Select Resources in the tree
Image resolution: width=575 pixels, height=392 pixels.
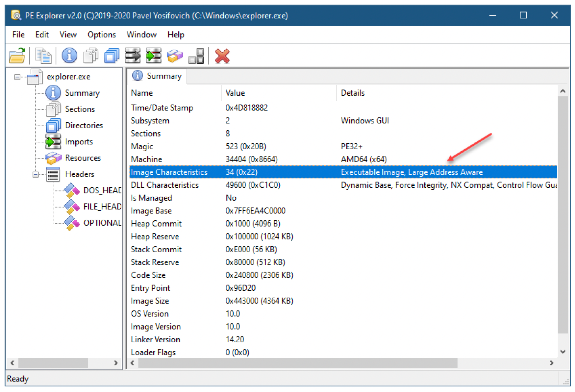click(x=83, y=158)
